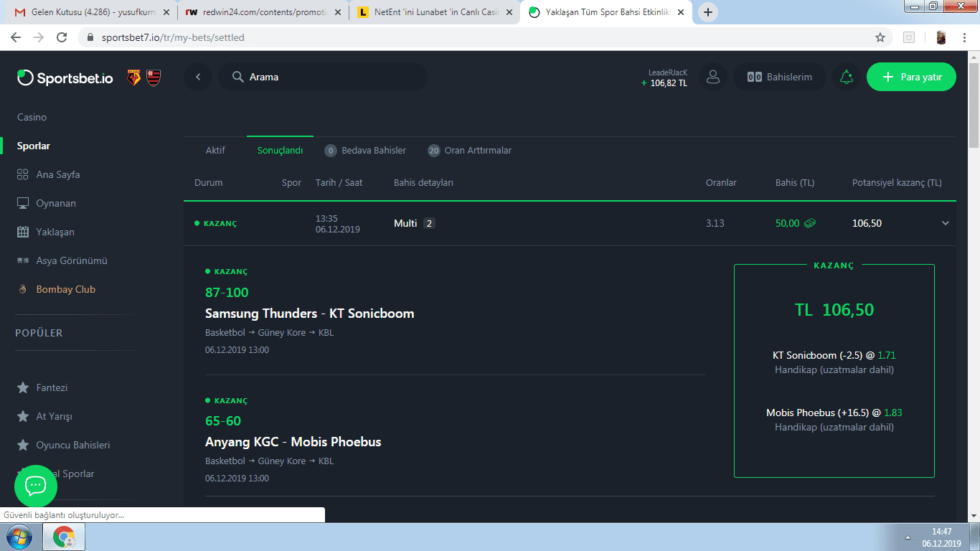This screenshot has width=980, height=551.
Task: Click the Yaklaşan calendar icon
Action: (x=22, y=232)
